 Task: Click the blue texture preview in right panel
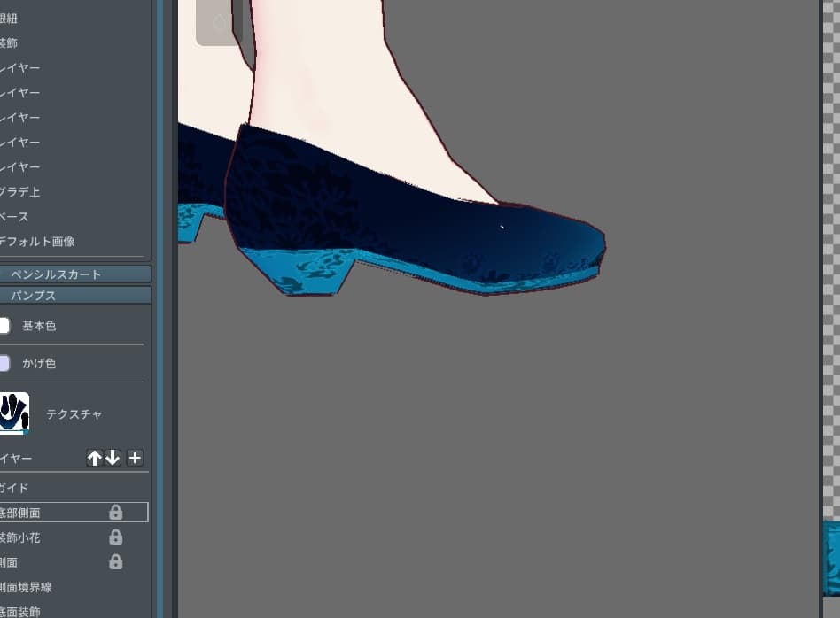coord(831,559)
